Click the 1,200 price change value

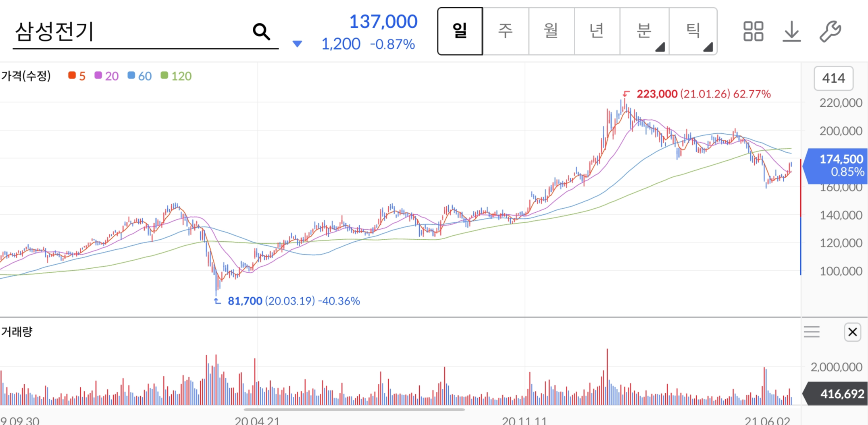341,44
